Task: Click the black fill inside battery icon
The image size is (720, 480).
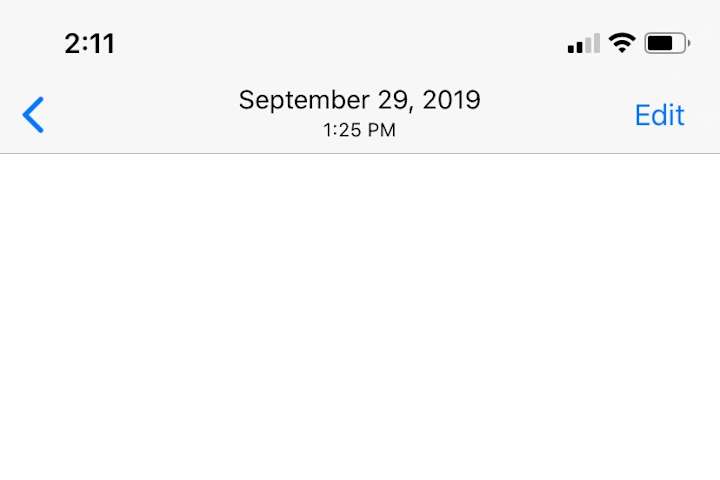Action: [x=660, y=43]
